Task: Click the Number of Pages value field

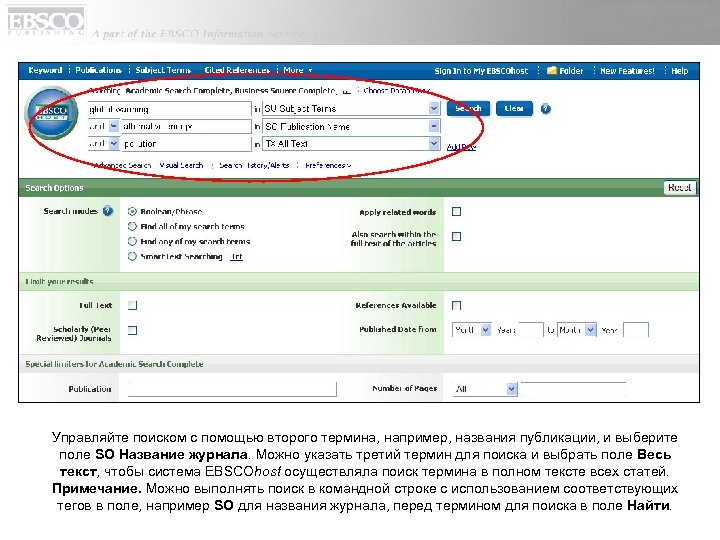Action: pos(573,389)
